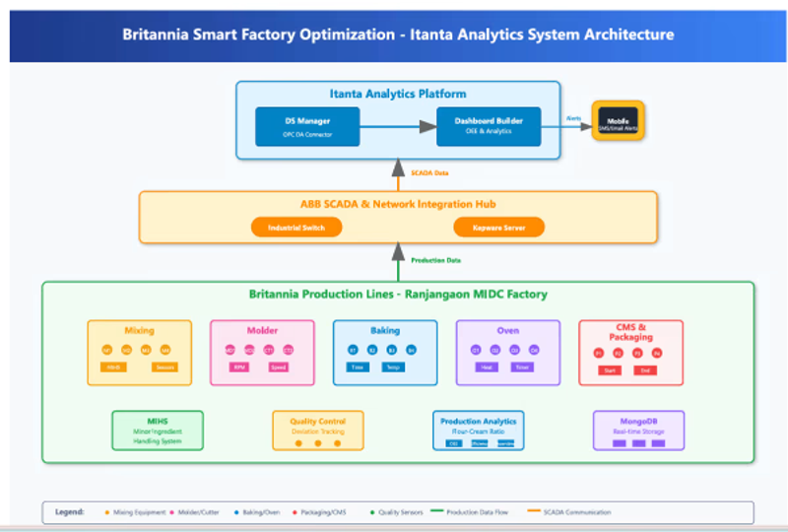Select the Dashboard Builder block
The image size is (788, 532).
tap(489, 127)
